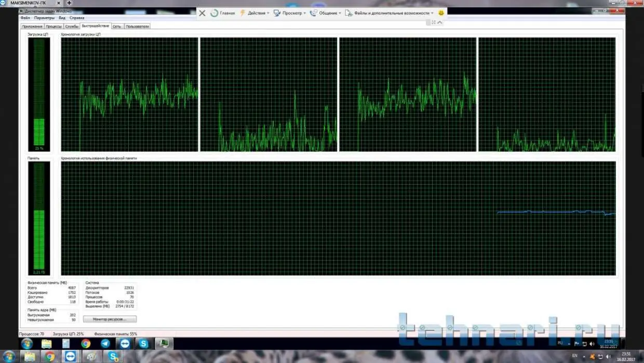The image size is (644, 363).
Task: Open the remote Explorer folder taskbar icon
Action: [x=46, y=343]
